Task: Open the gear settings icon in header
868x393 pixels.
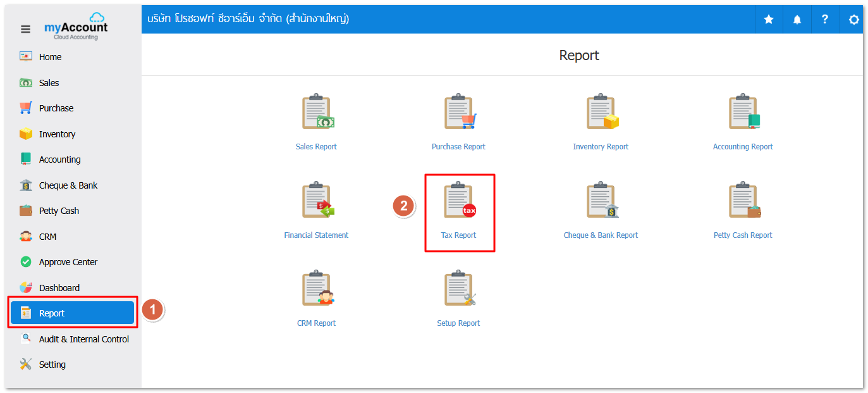Action: pyautogui.click(x=853, y=20)
